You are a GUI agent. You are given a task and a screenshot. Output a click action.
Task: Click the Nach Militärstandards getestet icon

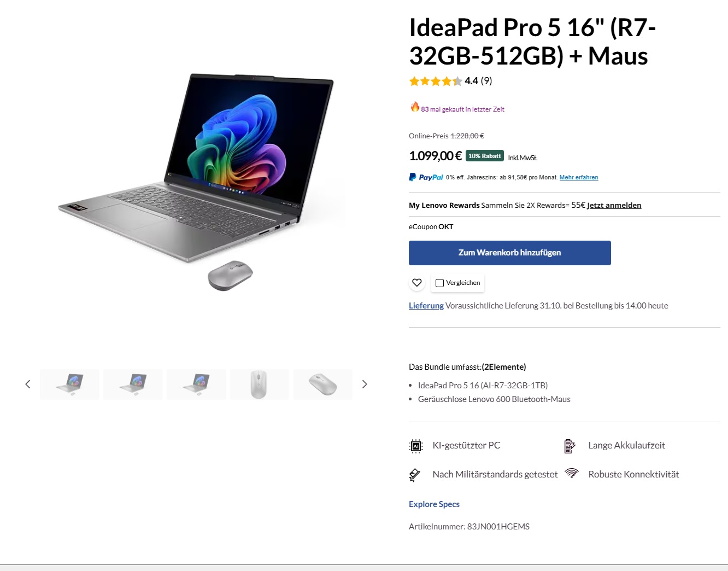(415, 475)
